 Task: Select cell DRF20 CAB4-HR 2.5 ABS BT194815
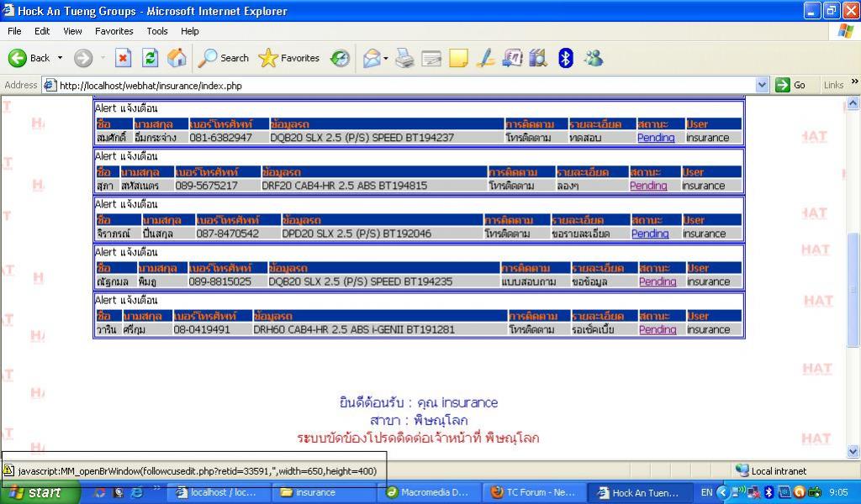point(344,186)
